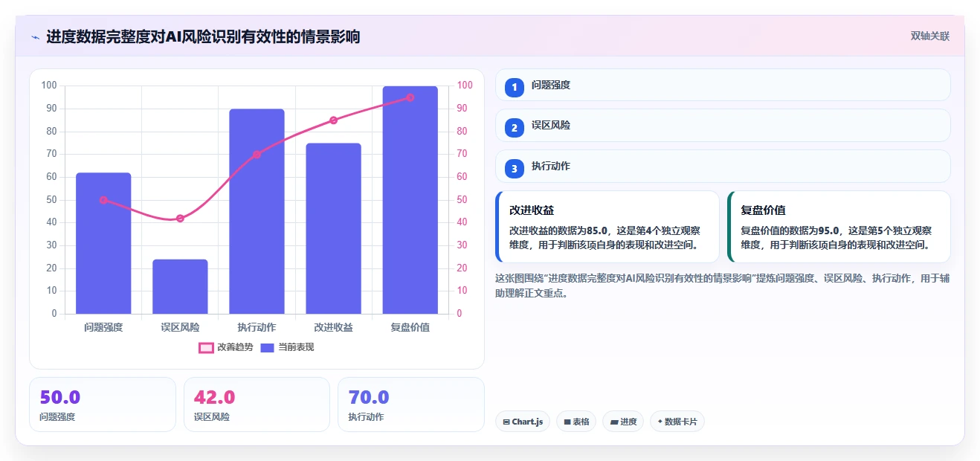Click the chart title 进度数据完整度 heading
Viewport: 980px width, 461px height.
[203, 36]
